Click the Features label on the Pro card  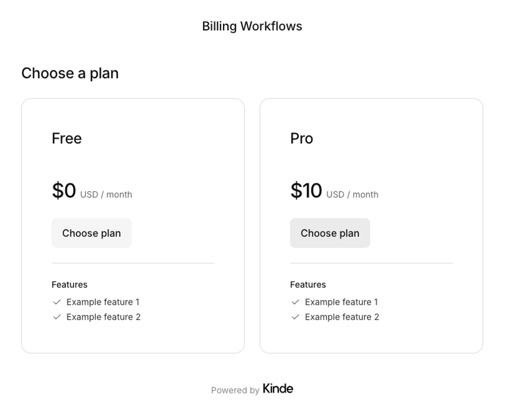tap(308, 285)
